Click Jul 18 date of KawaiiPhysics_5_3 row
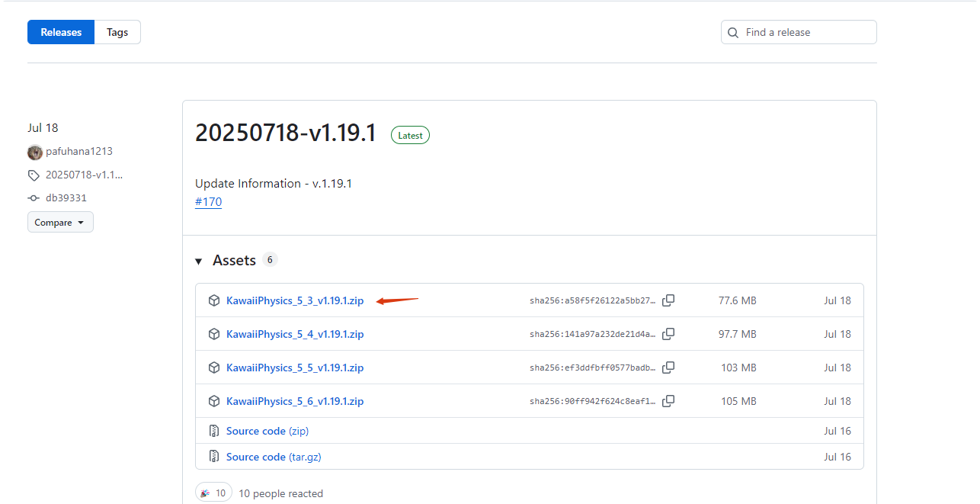The height and width of the screenshot is (504, 980). pos(837,300)
